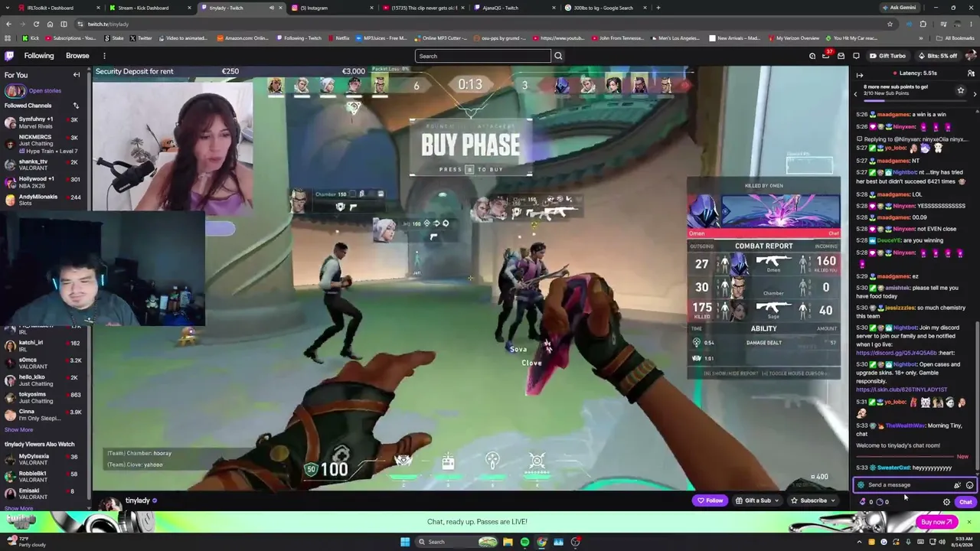Open the mail messages icon
980x551 pixels.
point(841,56)
